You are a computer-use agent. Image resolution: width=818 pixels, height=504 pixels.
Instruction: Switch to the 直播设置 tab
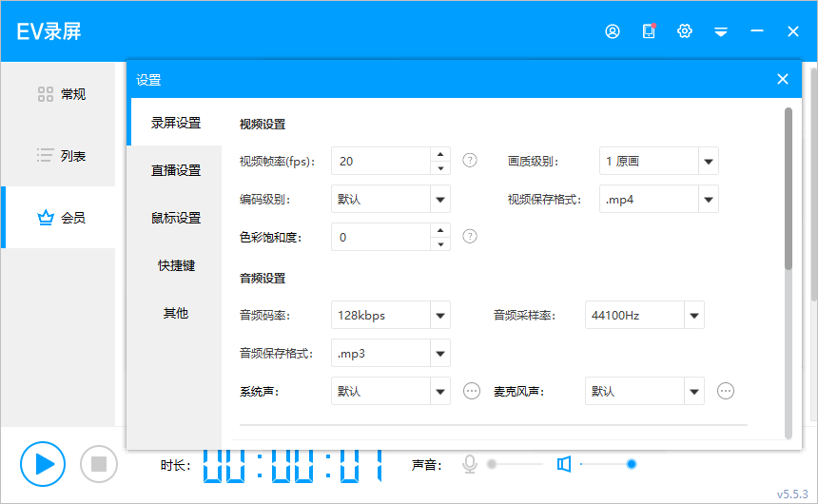176,170
